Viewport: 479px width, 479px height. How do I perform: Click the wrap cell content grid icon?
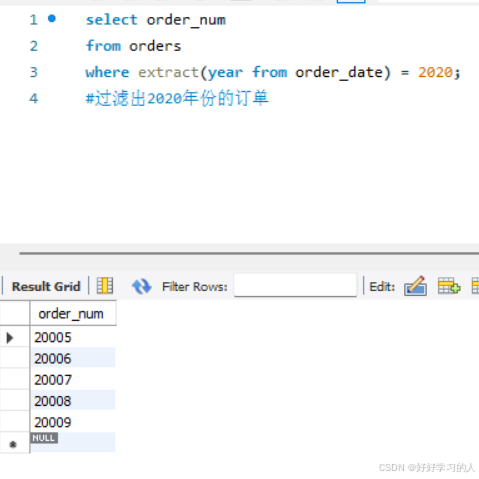coord(105,286)
